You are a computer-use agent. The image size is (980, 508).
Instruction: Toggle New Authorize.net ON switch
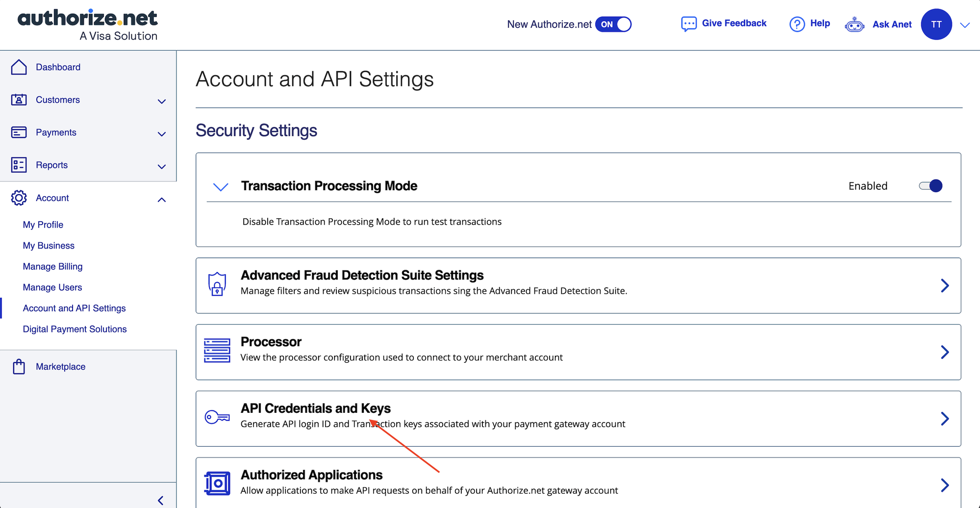coord(613,24)
